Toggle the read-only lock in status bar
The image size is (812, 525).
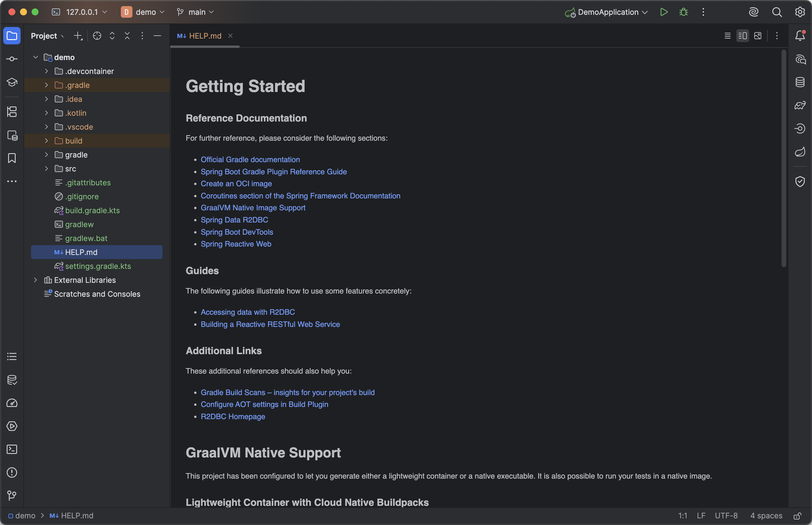click(797, 516)
